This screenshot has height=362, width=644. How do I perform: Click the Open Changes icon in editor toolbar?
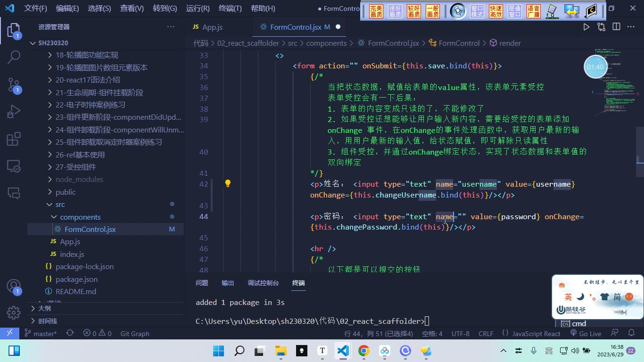(602, 27)
